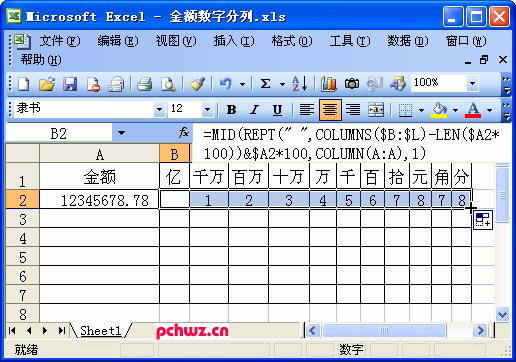Toggle bold formatting
Image resolution: width=516 pixels, height=362 pixels.
coord(231,109)
